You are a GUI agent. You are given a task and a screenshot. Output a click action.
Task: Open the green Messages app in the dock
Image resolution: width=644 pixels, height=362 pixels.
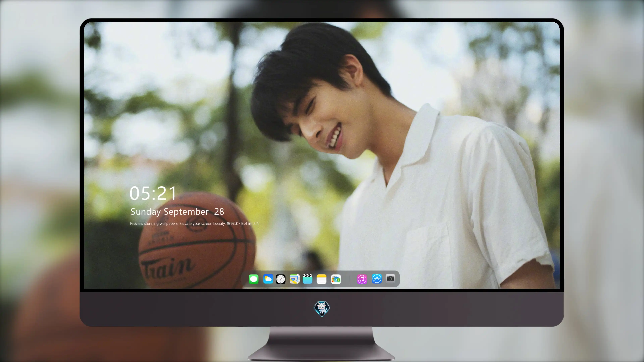(254, 279)
